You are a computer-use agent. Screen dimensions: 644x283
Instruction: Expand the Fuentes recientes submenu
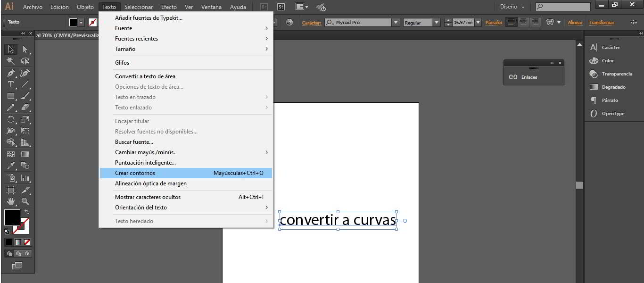coord(186,39)
